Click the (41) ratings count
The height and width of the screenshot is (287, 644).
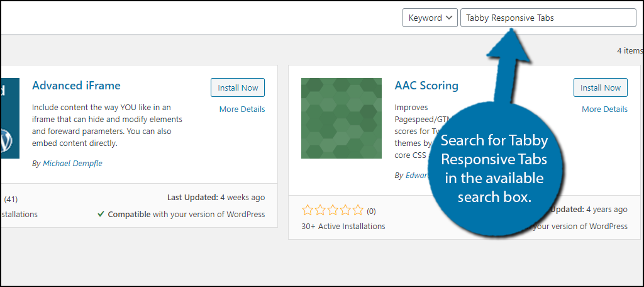pos(11,200)
